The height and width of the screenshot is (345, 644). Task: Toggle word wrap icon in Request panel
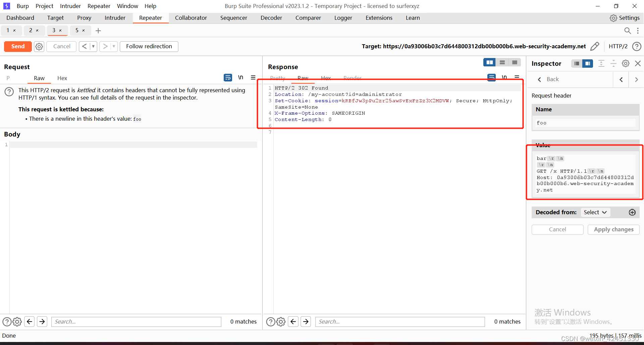point(228,78)
